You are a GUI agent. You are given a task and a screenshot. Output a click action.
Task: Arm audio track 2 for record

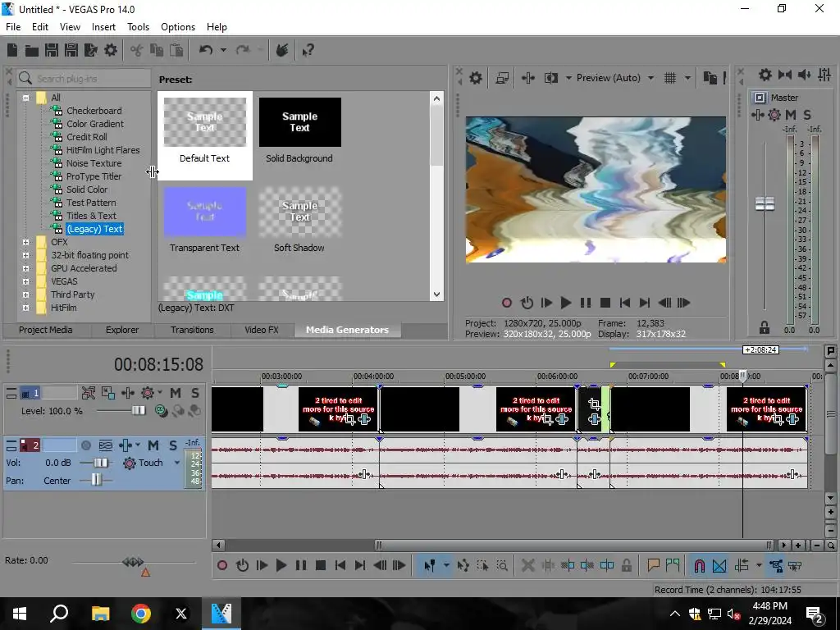click(x=85, y=445)
